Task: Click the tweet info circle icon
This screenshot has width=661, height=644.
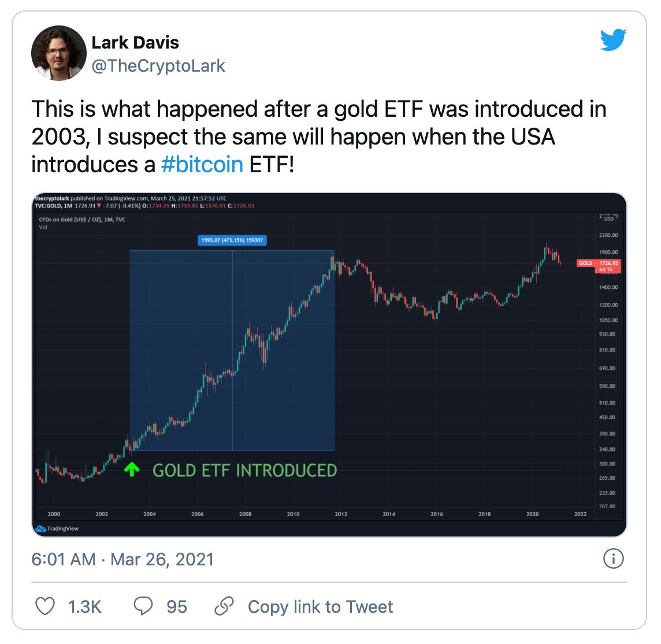Action: coord(613,559)
